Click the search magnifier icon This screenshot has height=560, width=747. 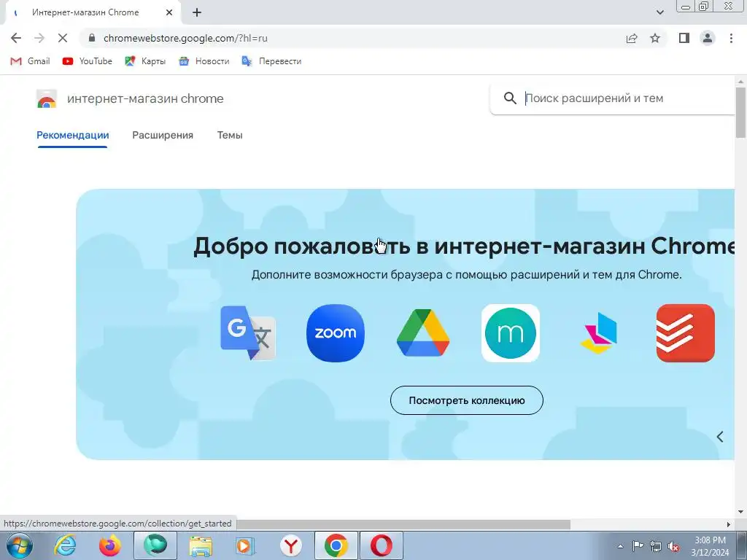[510, 98]
